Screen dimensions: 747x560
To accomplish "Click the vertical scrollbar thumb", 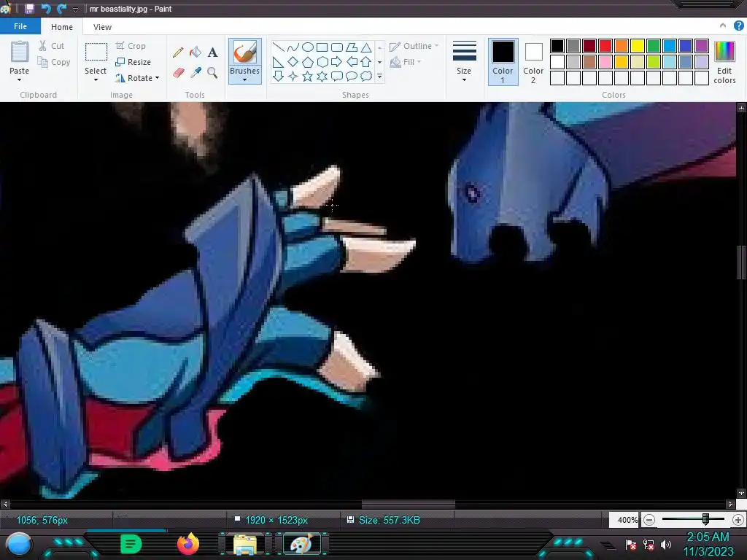I will point(742,262).
